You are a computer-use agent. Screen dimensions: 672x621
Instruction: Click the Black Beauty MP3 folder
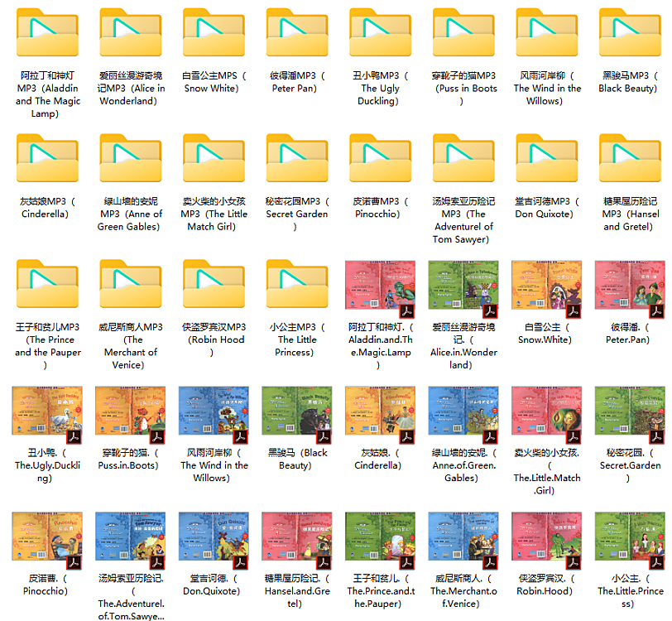(x=630, y=34)
